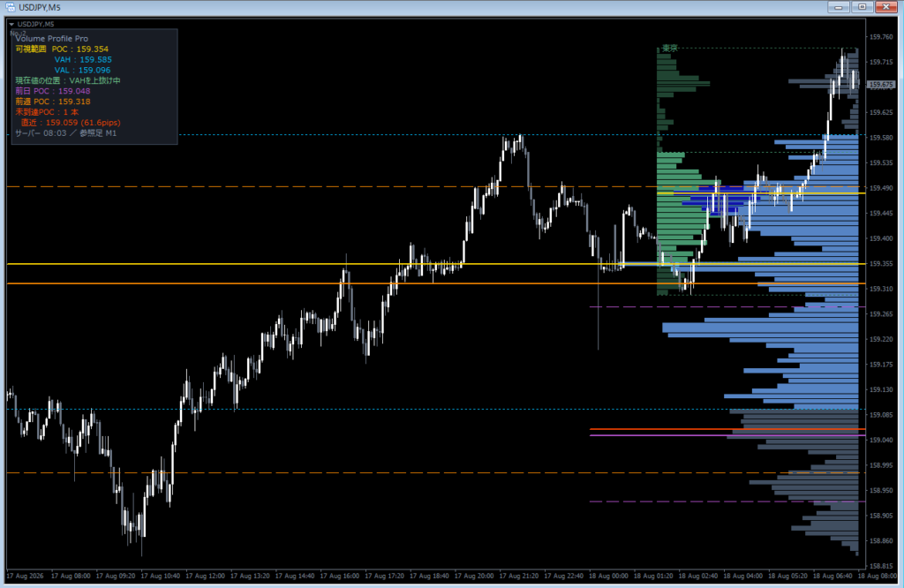Click time axis label "17 Aug 22:40"
Screen dimensions: 904x588
click(x=562, y=576)
